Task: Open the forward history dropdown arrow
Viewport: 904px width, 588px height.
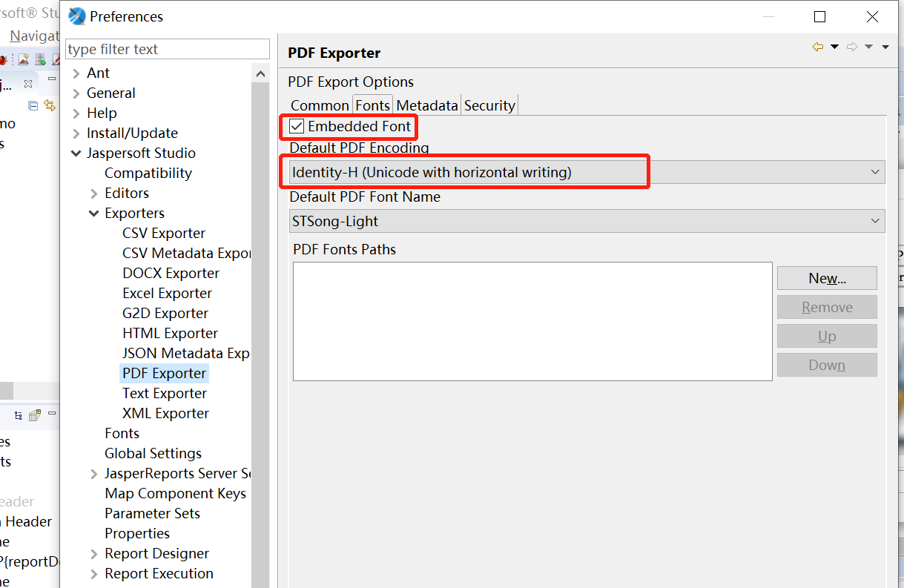Action: pos(868,47)
